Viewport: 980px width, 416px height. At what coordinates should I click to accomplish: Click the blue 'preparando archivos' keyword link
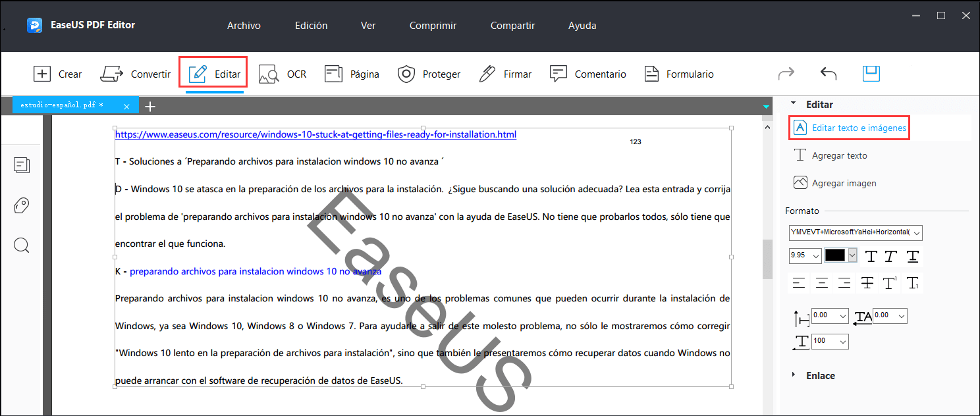coord(256,271)
